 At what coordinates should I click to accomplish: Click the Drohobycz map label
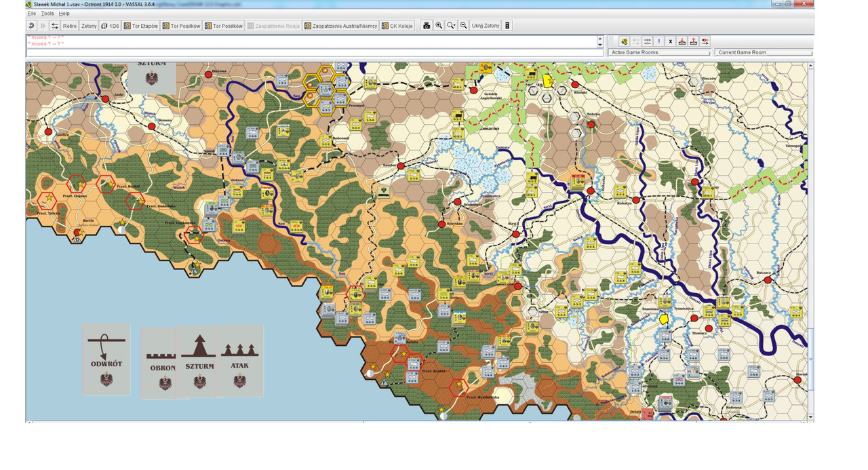point(473,205)
